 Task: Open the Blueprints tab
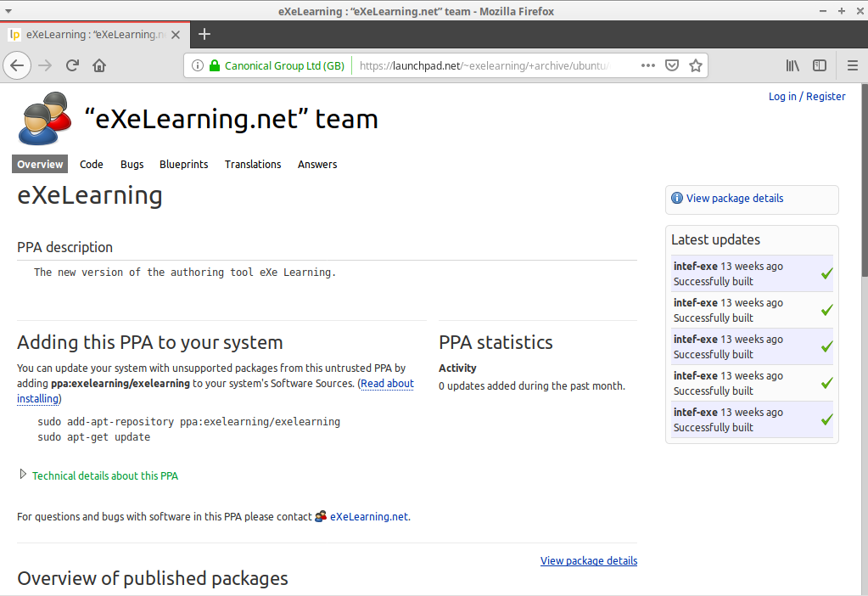pos(184,164)
